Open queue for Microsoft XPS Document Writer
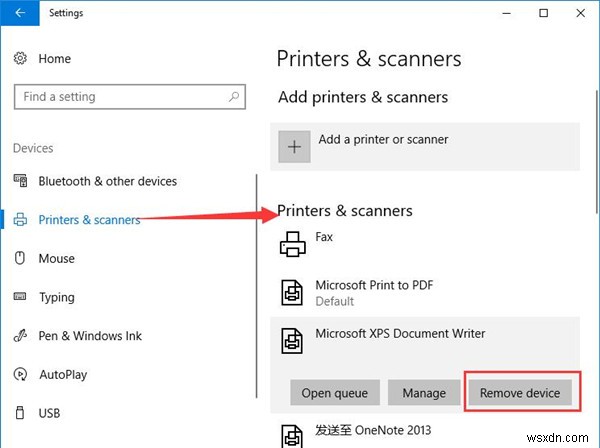The width and height of the screenshot is (600, 448). click(335, 393)
